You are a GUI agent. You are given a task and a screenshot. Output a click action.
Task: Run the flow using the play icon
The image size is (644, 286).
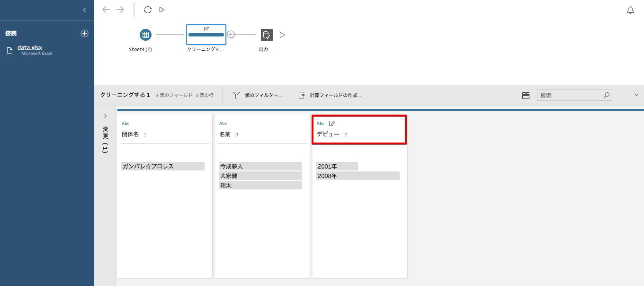tap(161, 9)
